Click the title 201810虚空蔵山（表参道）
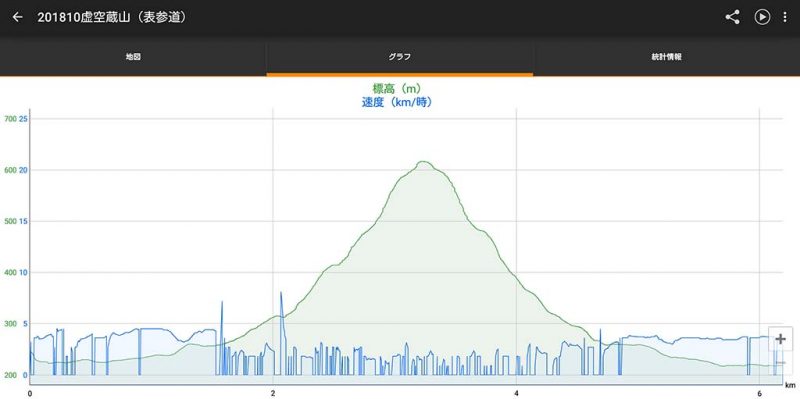The height and width of the screenshot is (399, 800). click(113, 17)
